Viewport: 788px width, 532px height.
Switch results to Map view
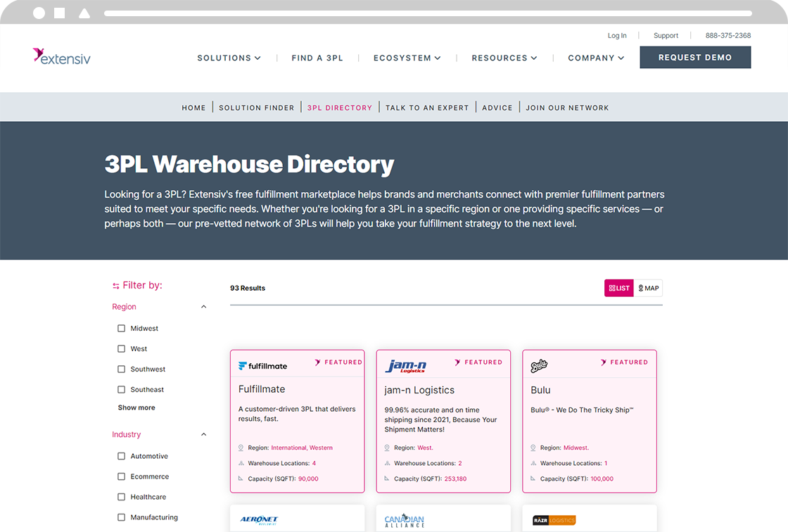648,288
